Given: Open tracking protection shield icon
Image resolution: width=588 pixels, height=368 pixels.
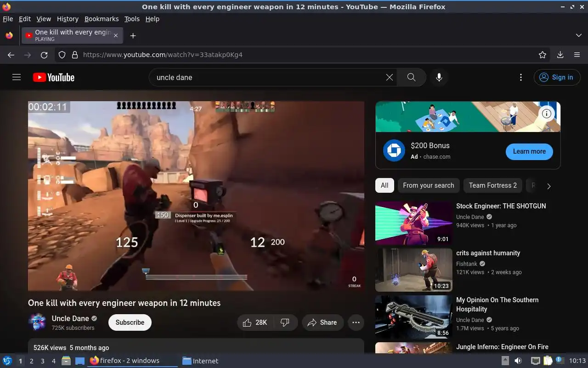Looking at the screenshot, I should pyautogui.click(x=62, y=55).
